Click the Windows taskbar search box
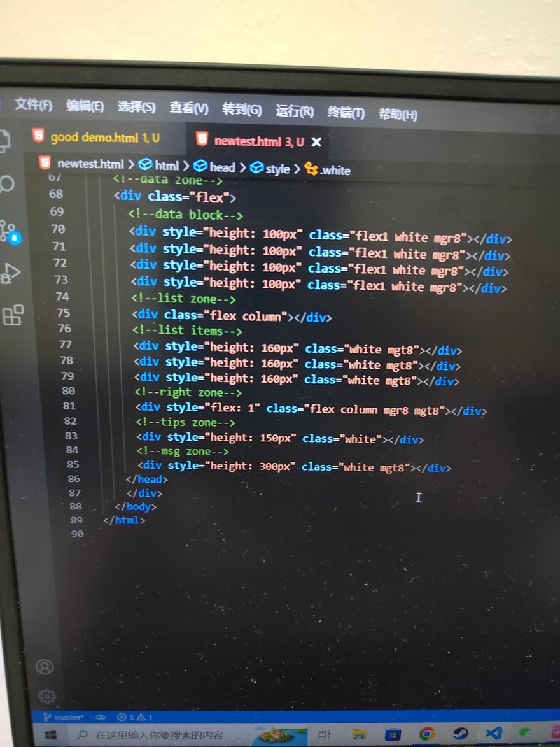This screenshot has height=747, width=560. coord(159,735)
